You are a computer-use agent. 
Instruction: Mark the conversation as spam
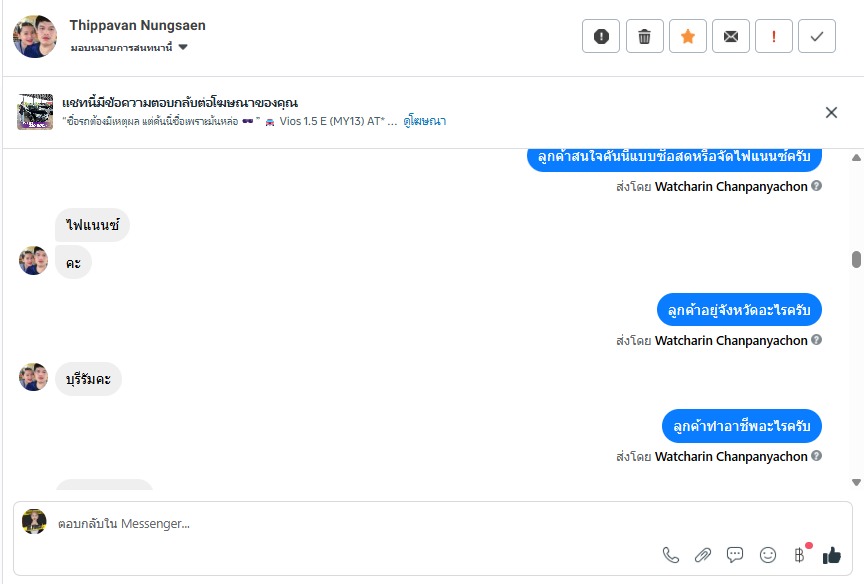(x=601, y=36)
